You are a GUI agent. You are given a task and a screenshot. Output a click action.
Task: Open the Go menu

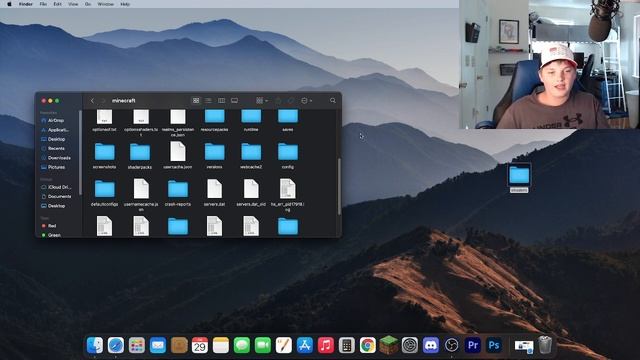pyautogui.click(x=88, y=4)
